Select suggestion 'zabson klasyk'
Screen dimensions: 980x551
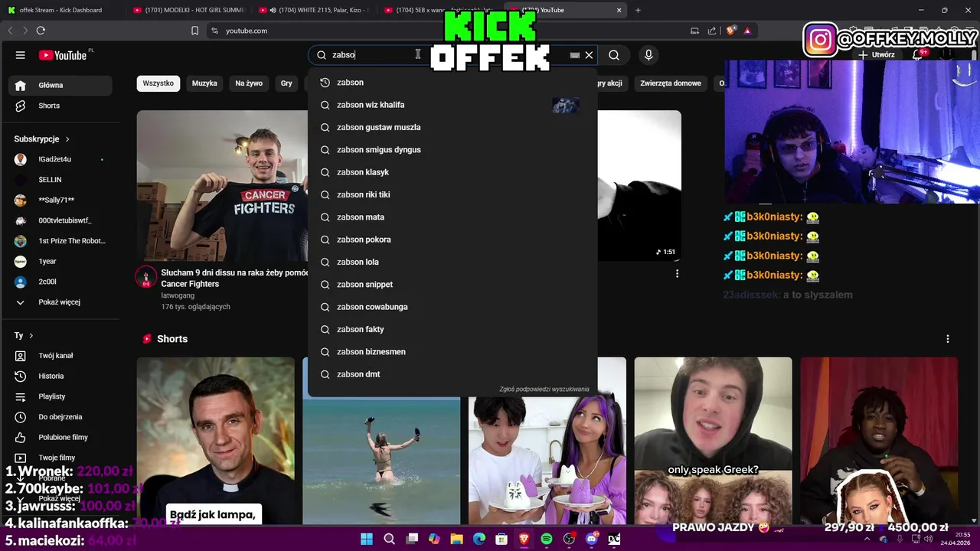pos(452,172)
